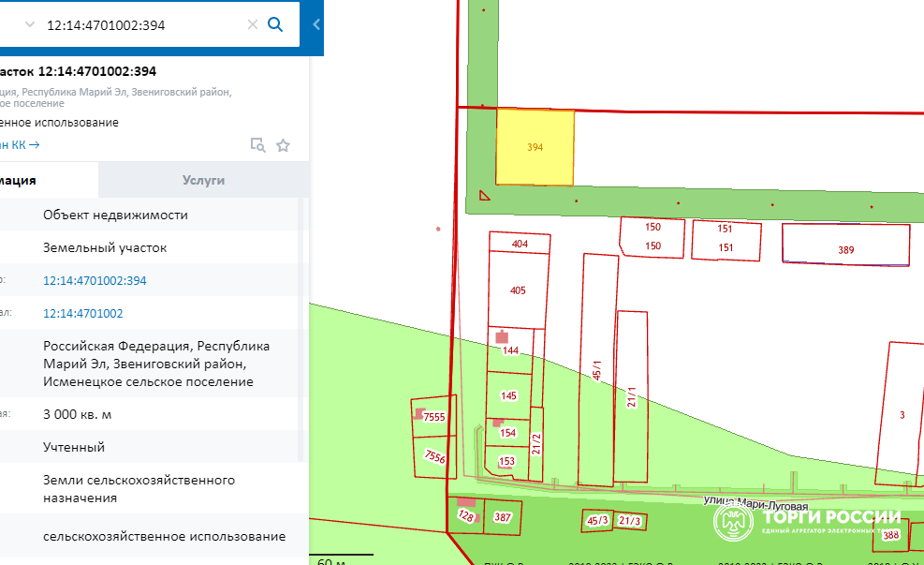
Task: Click the magnifier search icon
Action: pos(275,24)
